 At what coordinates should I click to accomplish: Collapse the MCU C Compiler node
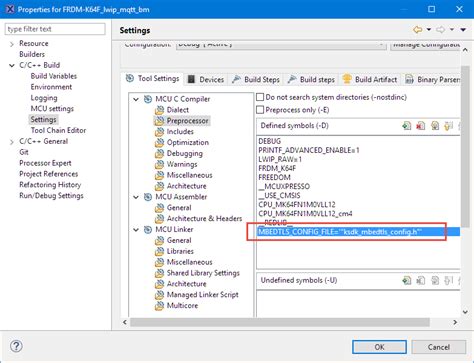tap(136, 99)
